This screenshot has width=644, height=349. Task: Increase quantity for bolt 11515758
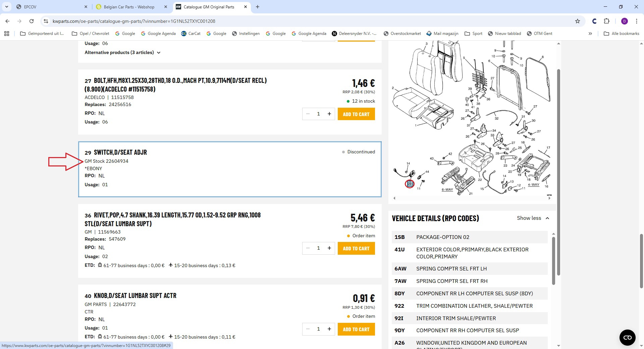click(x=329, y=114)
